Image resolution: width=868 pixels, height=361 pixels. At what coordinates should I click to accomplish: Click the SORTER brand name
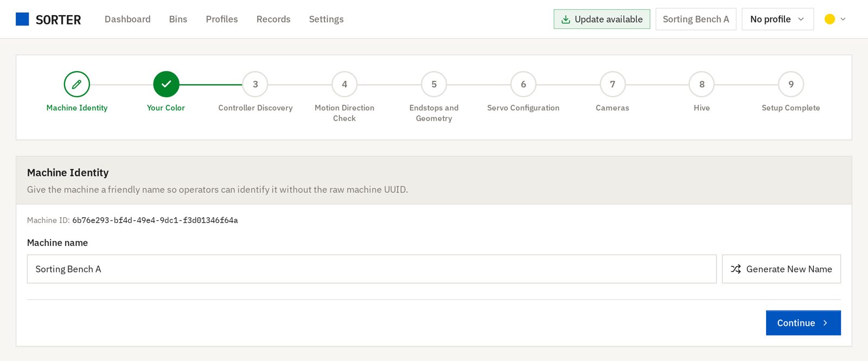[58, 20]
